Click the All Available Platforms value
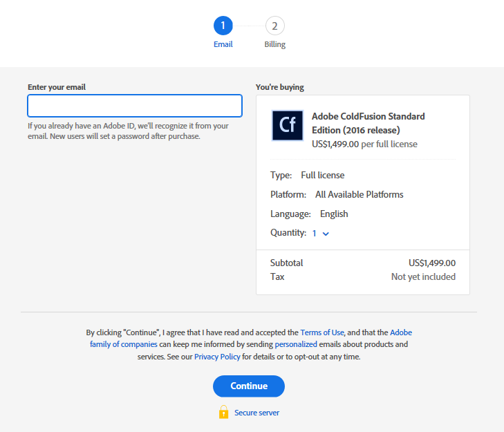 359,194
